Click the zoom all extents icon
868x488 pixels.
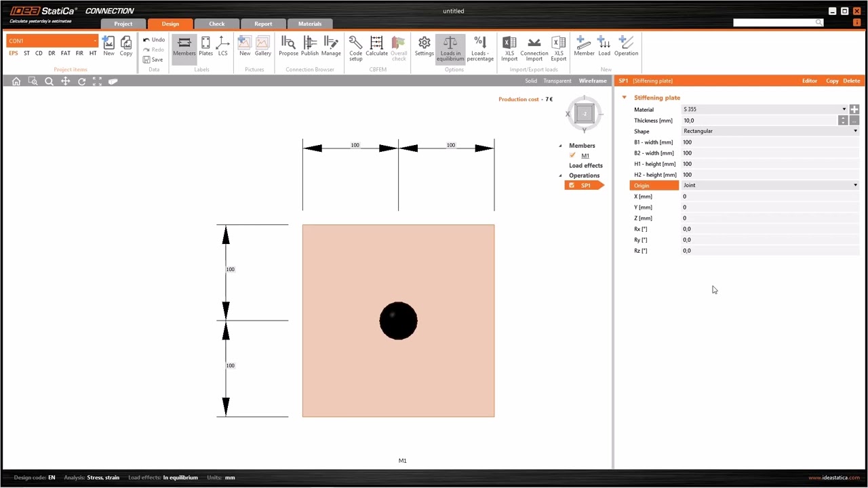[x=97, y=81]
